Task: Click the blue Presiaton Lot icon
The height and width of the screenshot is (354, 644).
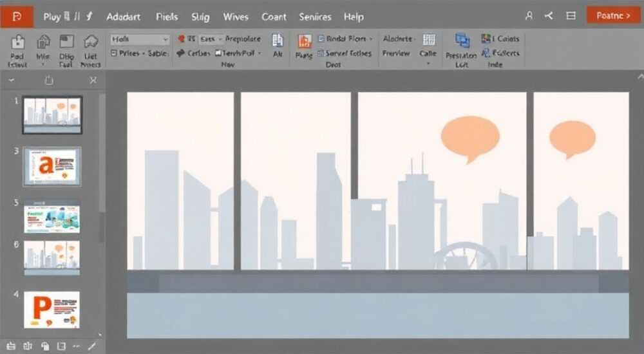Action: tap(462, 41)
